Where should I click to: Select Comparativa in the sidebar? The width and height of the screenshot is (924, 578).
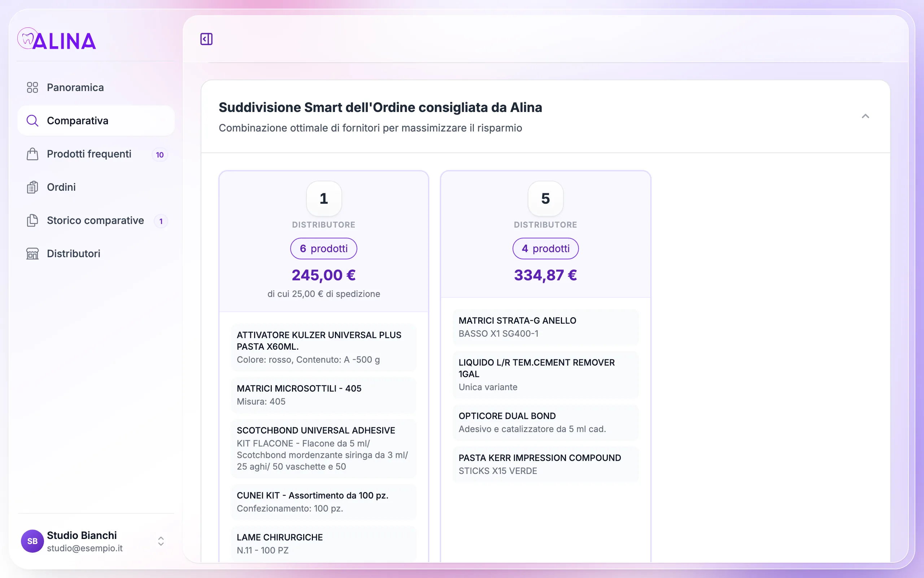tap(96, 121)
